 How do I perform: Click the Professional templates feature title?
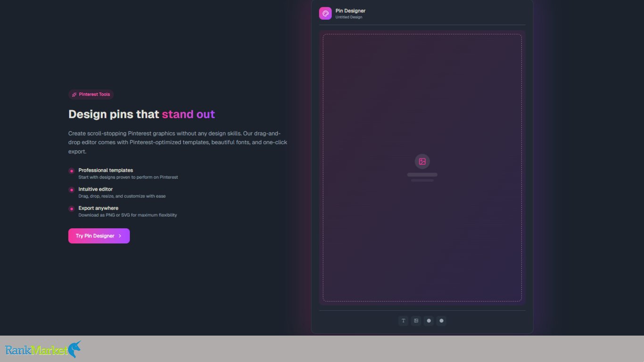pyautogui.click(x=106, y=170)
